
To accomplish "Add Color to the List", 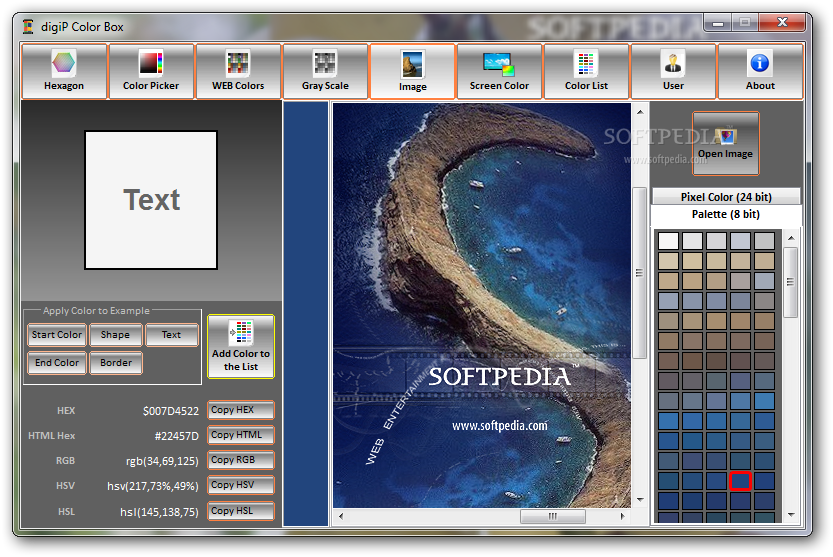I will point(241,346).
